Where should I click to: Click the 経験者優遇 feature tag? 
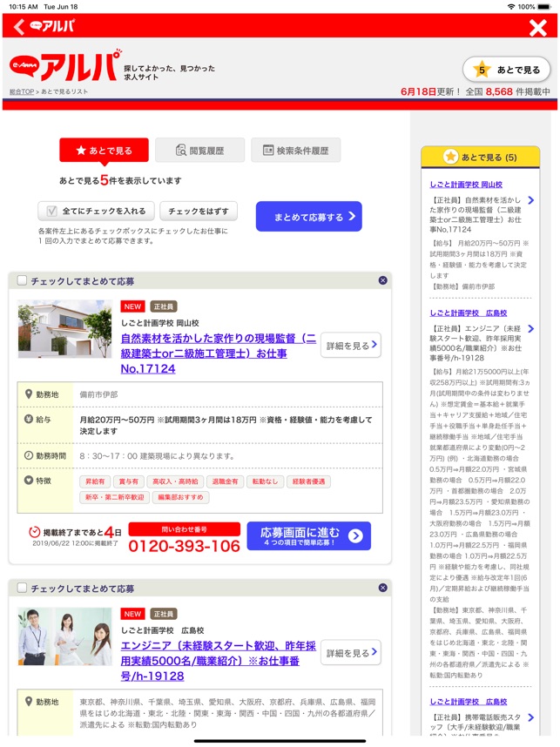308,481
